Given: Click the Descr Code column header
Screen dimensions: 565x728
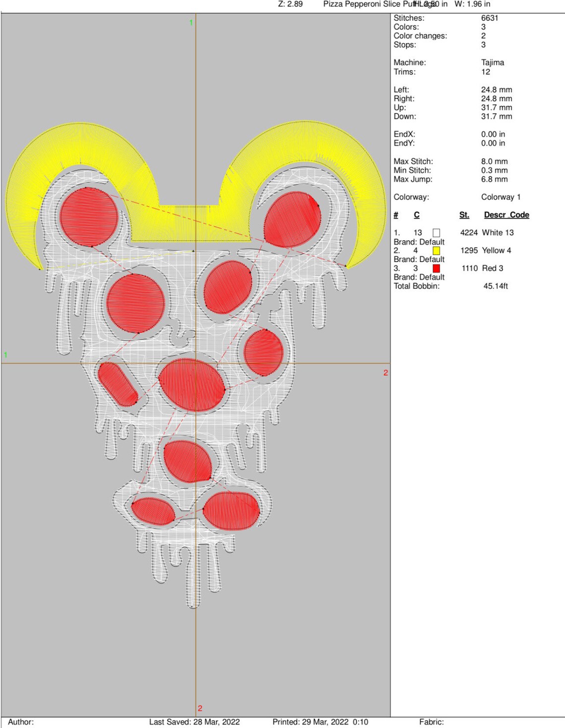Looking at the screenshot, I should 506,215.
